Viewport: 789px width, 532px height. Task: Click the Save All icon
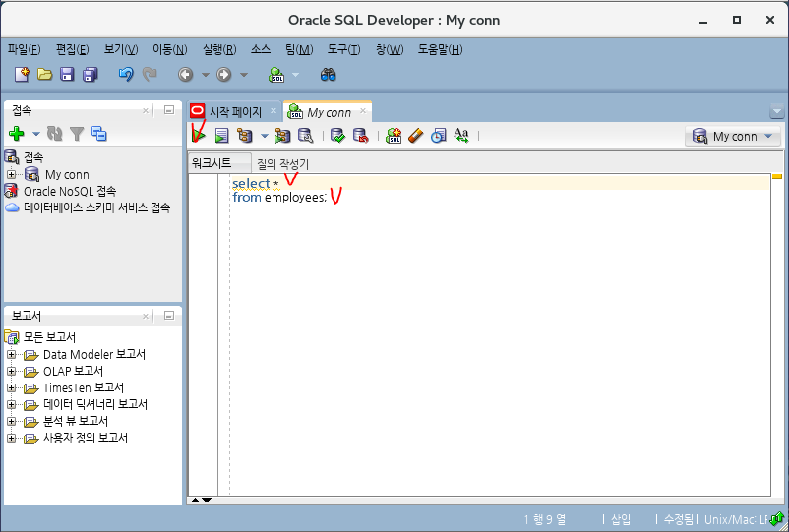click(x=91, y=75)
